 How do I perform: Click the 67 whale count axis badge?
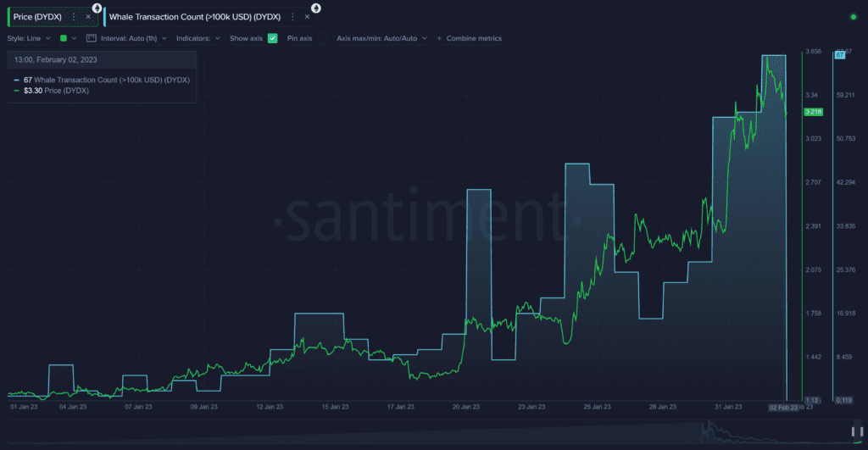840,55
